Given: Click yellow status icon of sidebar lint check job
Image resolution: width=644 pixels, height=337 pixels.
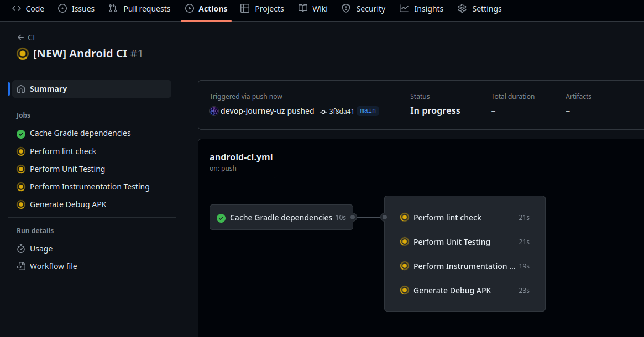Looking at the screenshot, I should click(x=21, y=151).
